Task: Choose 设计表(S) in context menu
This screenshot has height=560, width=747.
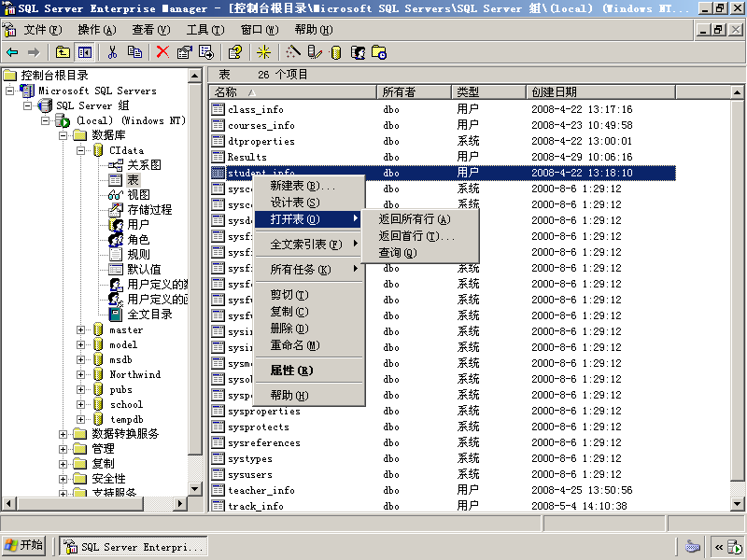Action: [309, 203]
